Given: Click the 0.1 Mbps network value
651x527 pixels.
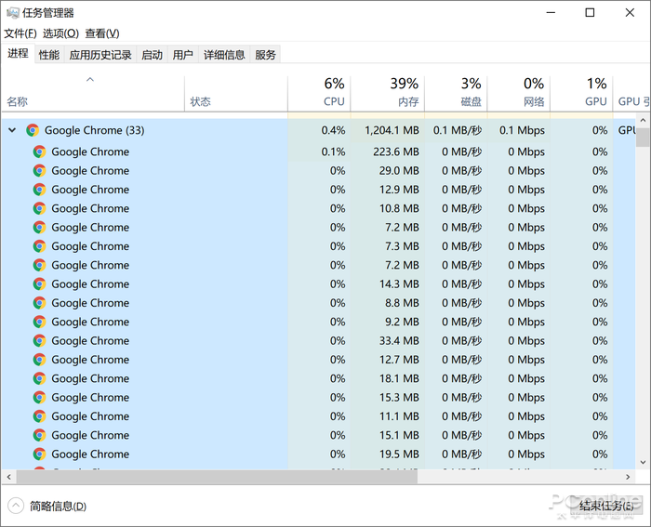Looking at the screenshot, I should coord(522,130).
